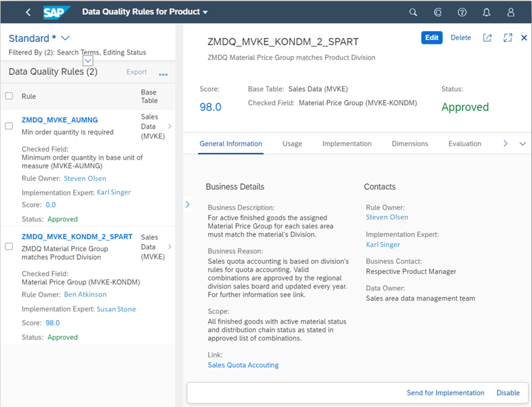This screenshot has height=407, width=532.
Task: Click the SAP logo
Action: pos(56,12)
